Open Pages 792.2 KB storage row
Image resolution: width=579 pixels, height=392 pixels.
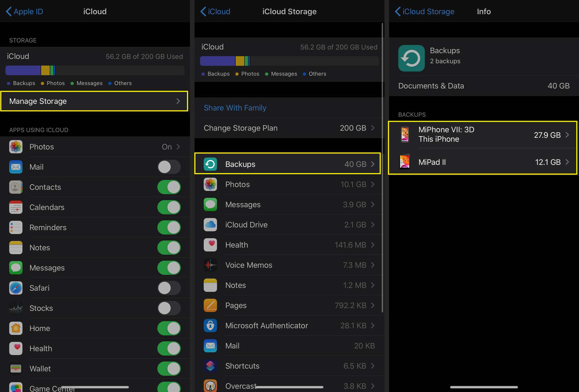[289, 305]
